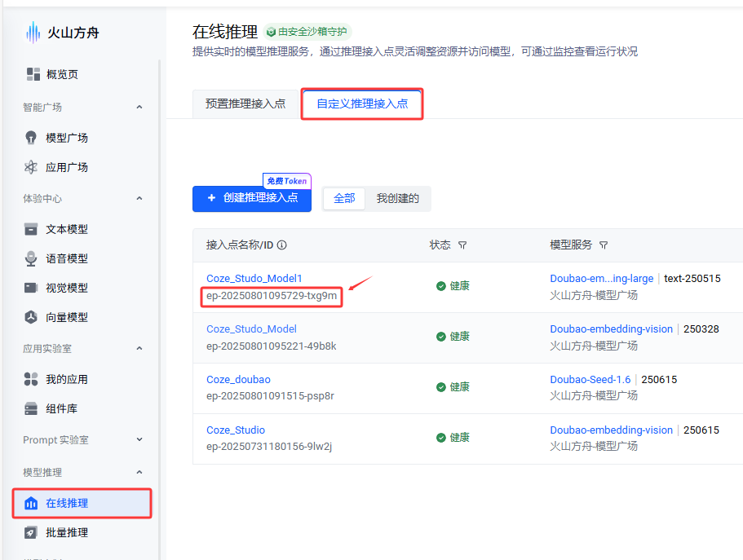The height and width of the screenshot is (560, 743).
Task: Collapse the 应用实验室 section
Action: (x=139, y=348)
